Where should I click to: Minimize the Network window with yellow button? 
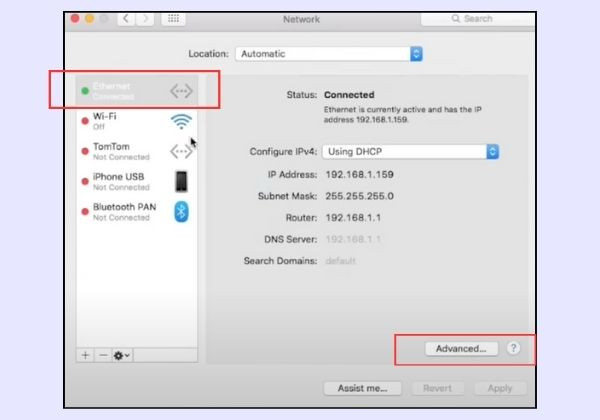[x=90, y=18]
